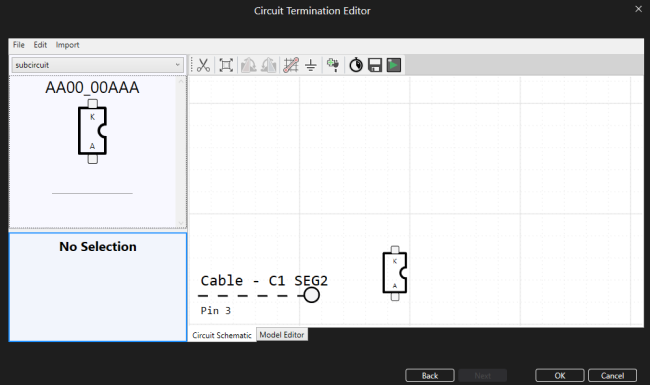The height and width of the screenshot is (385, 650).
Task: Click the library panel scroll down arrow
Action: click(181, 223)
